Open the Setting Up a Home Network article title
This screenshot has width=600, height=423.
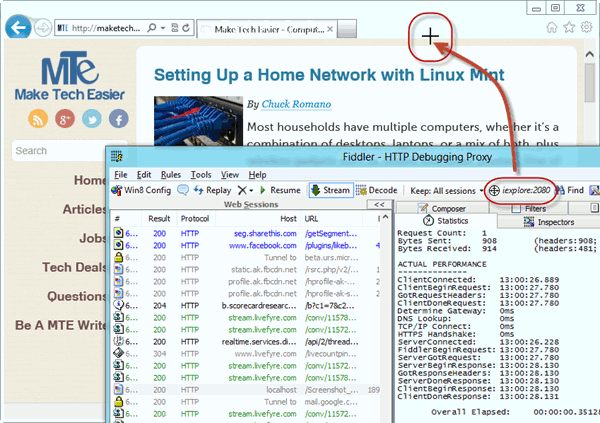pyautogui.click(x=329, y=75)
